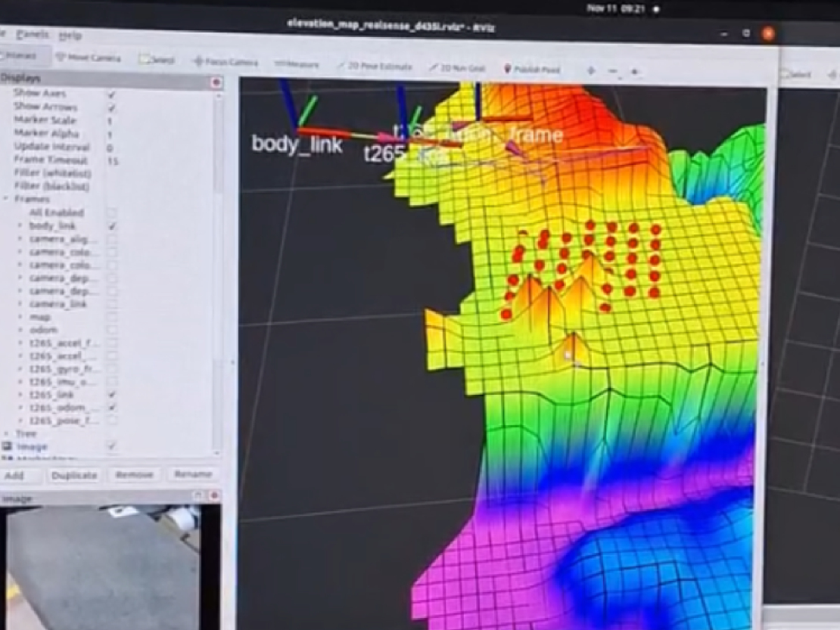Expand the map frame node
The width and height of the screenshot is (840, 630).
pos(20,317)
